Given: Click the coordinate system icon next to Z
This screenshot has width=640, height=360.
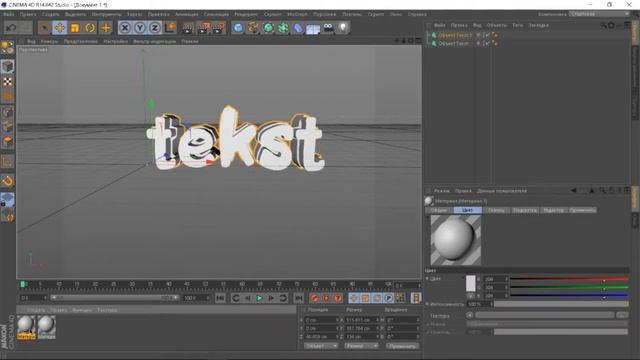Looking at the screenshot, I should coord(170,28).
